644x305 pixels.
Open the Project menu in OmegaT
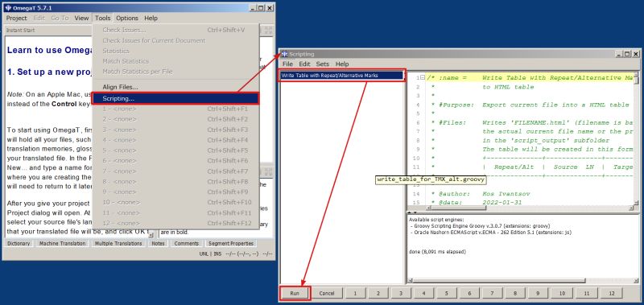tap(16, 18)
